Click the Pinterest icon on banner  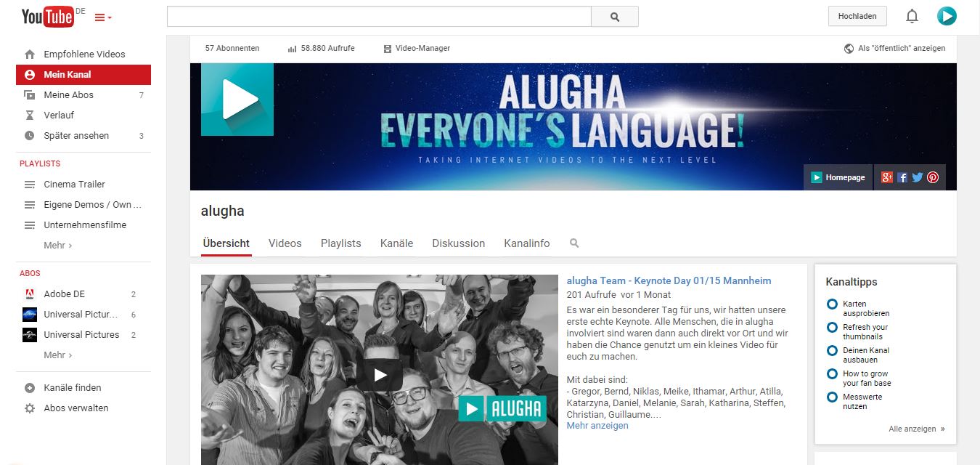pyautogui.click(x=933, y=177)
